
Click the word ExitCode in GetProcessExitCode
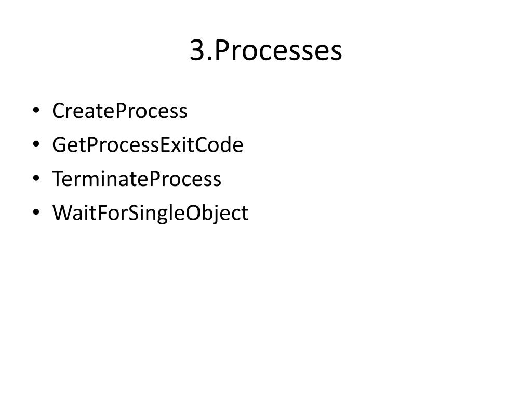coord(202,144)
